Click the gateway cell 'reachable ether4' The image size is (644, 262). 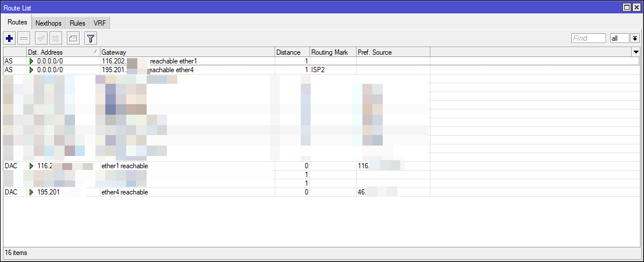[187, 70]
